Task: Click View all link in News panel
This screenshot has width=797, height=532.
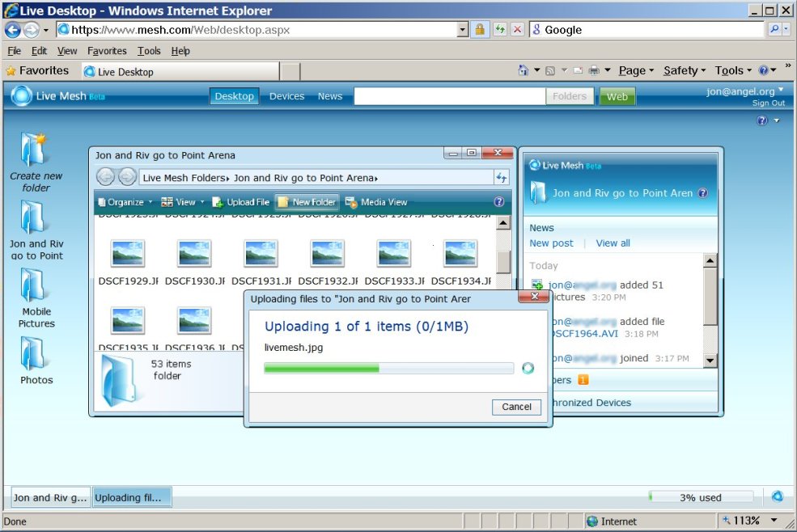Action: click(613, 243)
